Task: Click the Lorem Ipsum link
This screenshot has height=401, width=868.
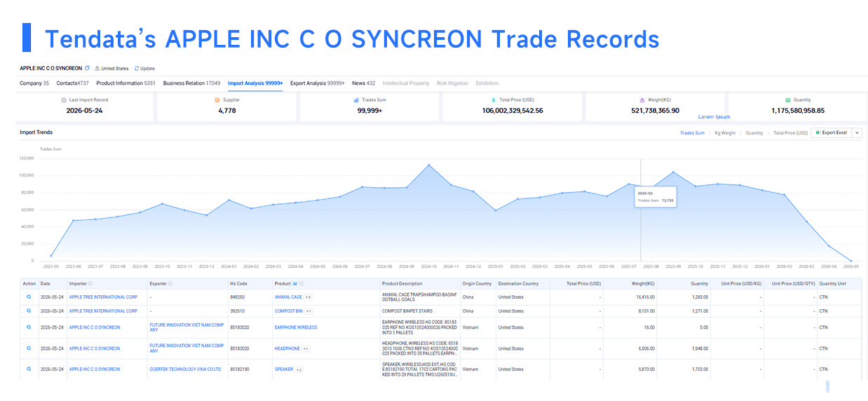Action: click(x=714, y=117)
